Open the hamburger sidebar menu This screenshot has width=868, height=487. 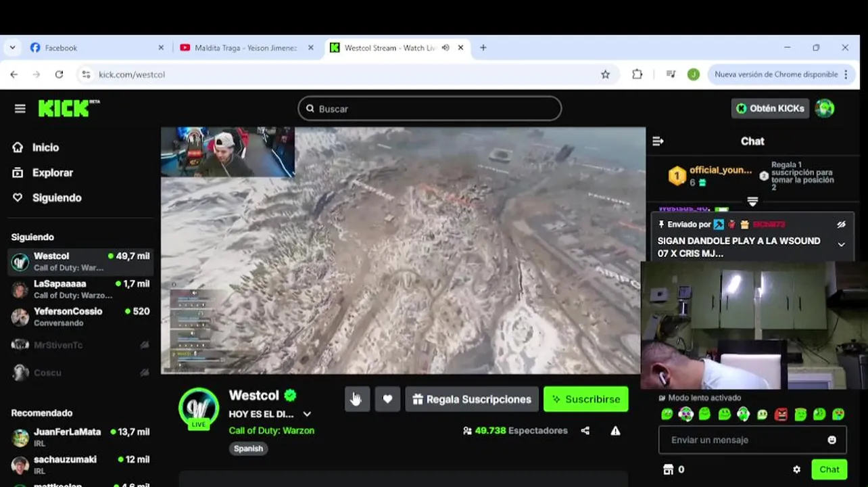point(20,108)
